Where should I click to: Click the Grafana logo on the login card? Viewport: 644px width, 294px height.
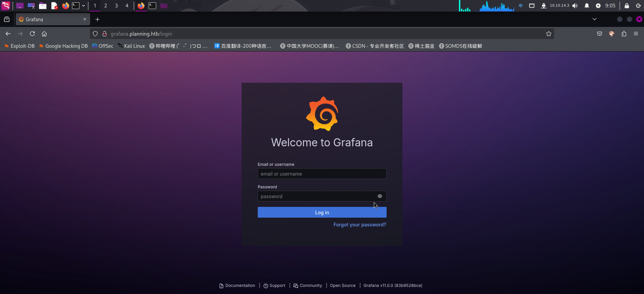[x=322, y=114]
